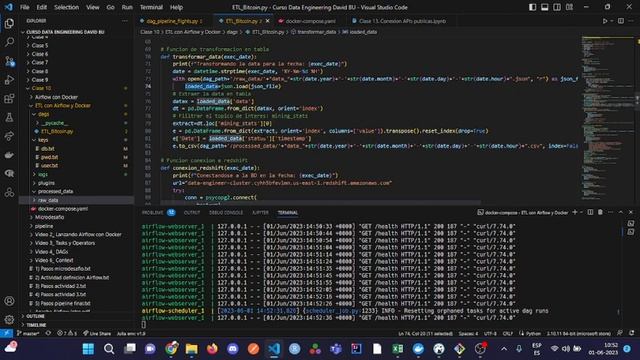Open run options dropdown next to play
The width and height of the screenshot is (640, 360).
611,21
